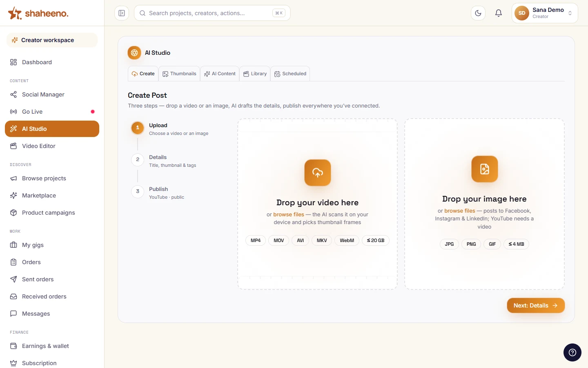This screenshot has height=368, width=588.
Task: Click the shaheeno logo
Action: coord(38,13)
